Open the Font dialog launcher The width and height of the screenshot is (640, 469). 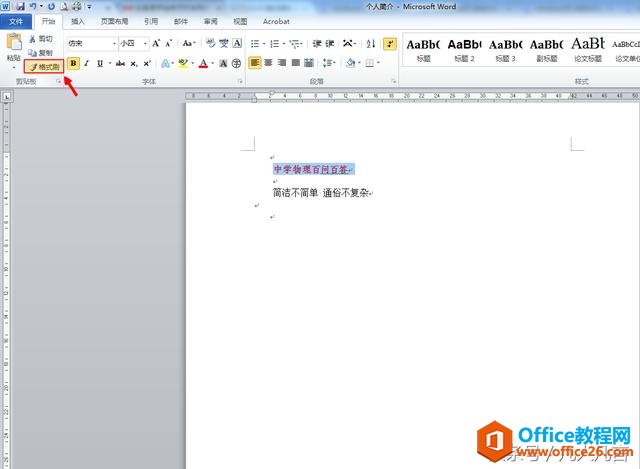240,82
